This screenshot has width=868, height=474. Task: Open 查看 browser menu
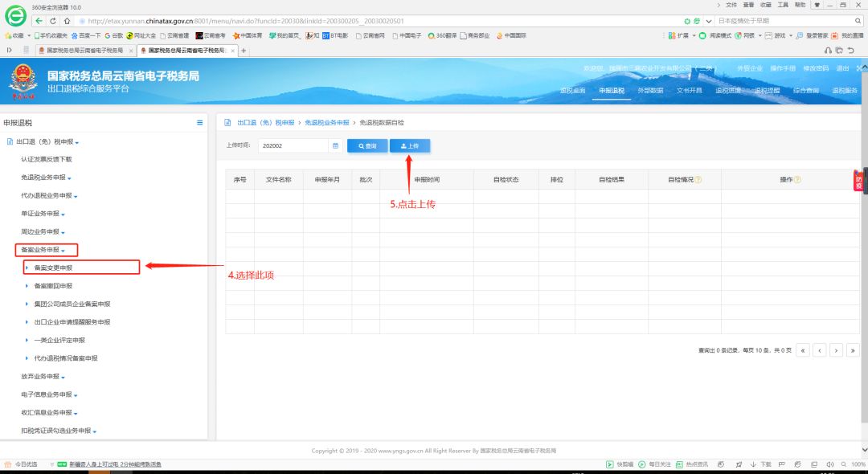748,5
